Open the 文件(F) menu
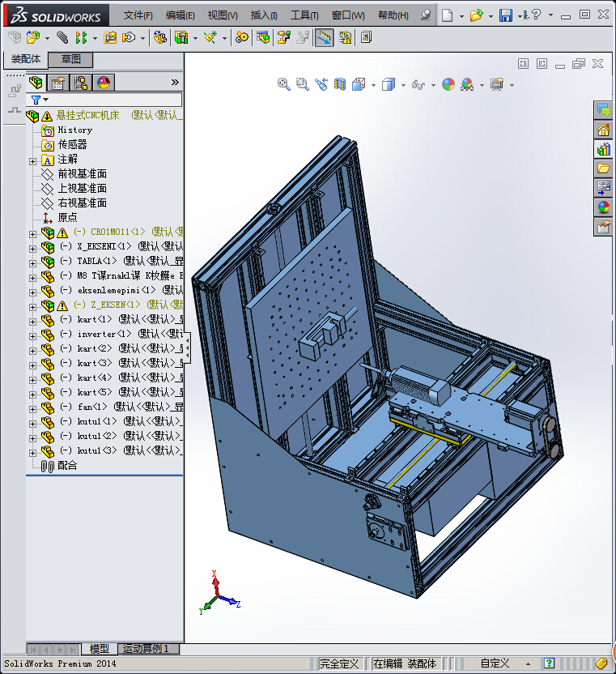 coord(138,15)
